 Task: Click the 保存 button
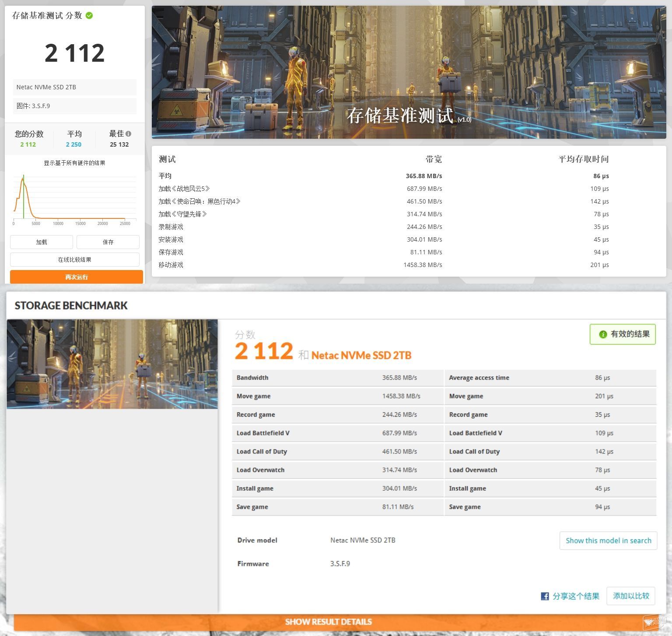108,242
